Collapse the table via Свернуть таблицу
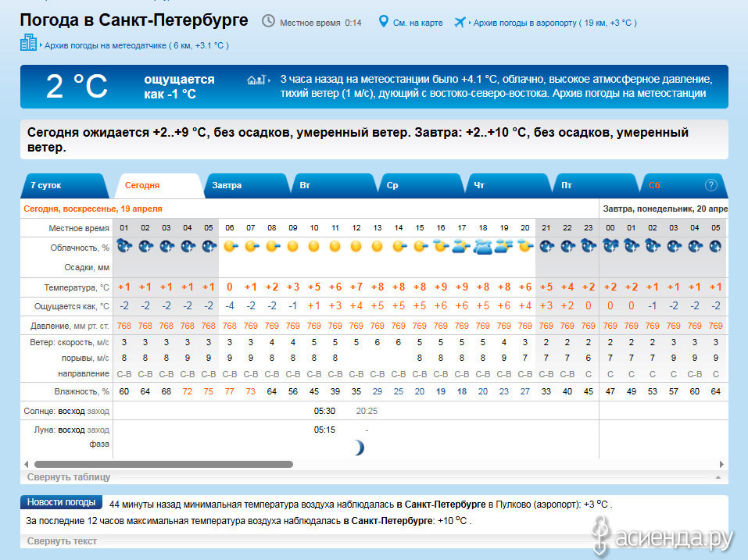Viewport: 748px width, 560px height. (69, 477)
